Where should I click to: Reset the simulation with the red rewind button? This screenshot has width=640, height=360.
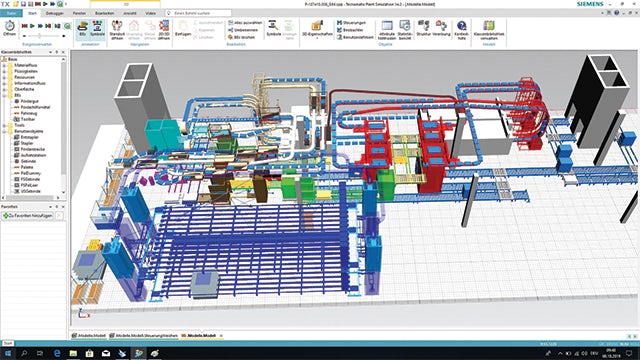24,26
